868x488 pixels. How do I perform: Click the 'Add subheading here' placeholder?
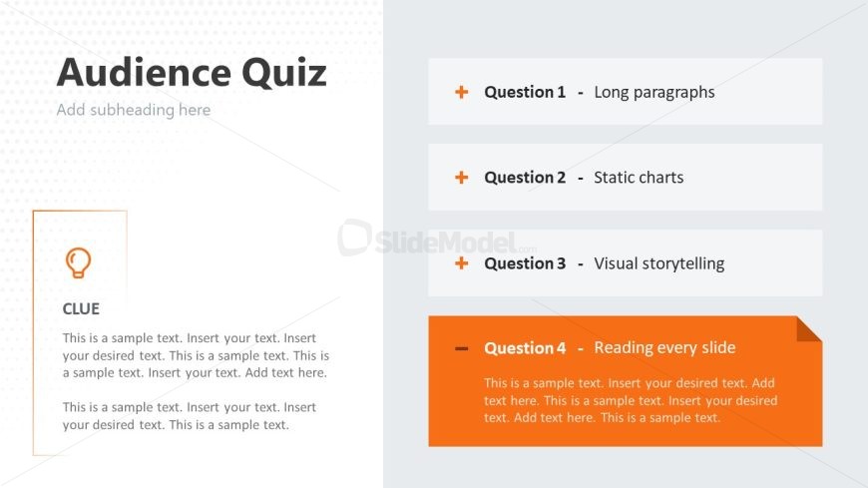point(134,110)
